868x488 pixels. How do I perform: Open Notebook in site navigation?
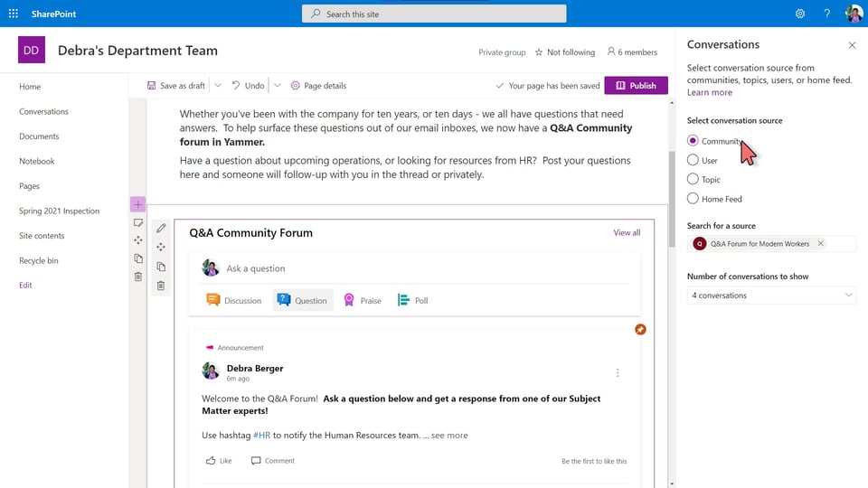[36, 161]
